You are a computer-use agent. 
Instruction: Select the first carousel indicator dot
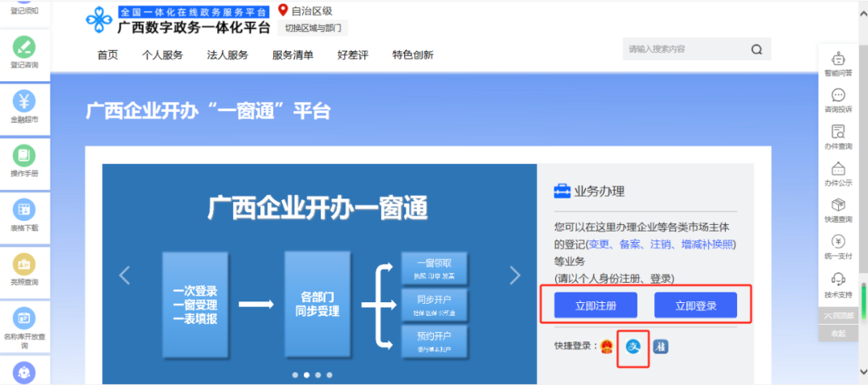[x=294, y=375]
